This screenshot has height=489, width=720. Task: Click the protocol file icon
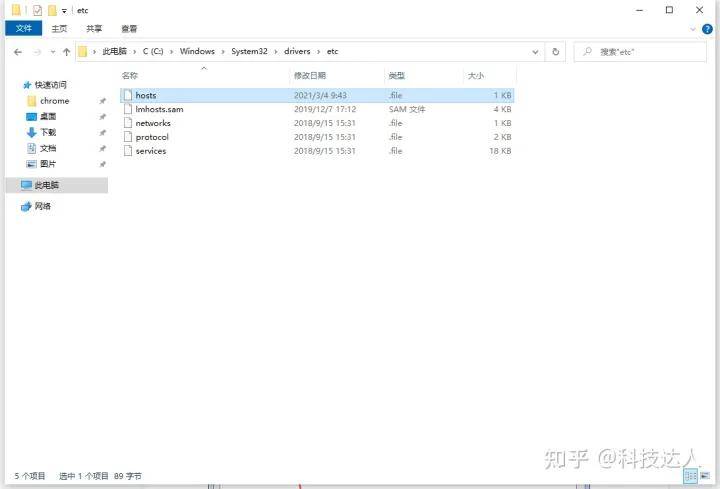pos(128,137)
